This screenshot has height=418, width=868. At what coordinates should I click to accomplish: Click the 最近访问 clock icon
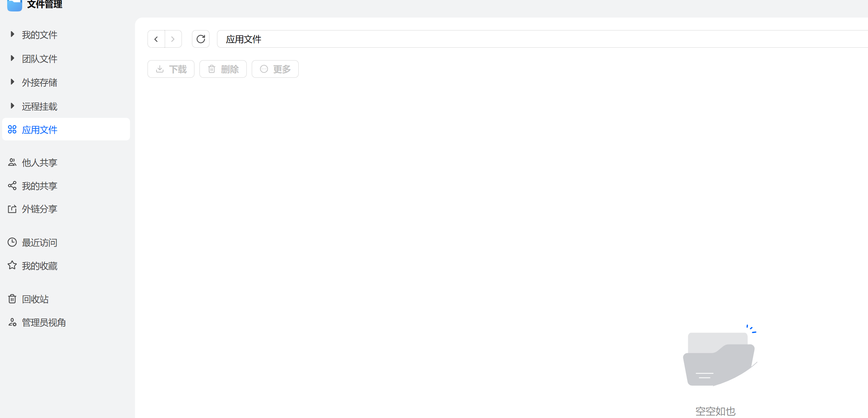(12, 242)
